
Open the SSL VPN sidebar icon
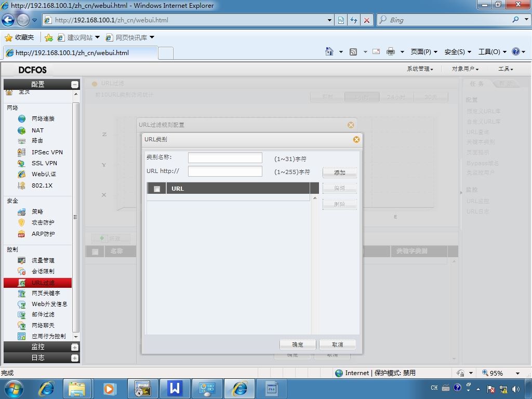click(x=21, y=163)
